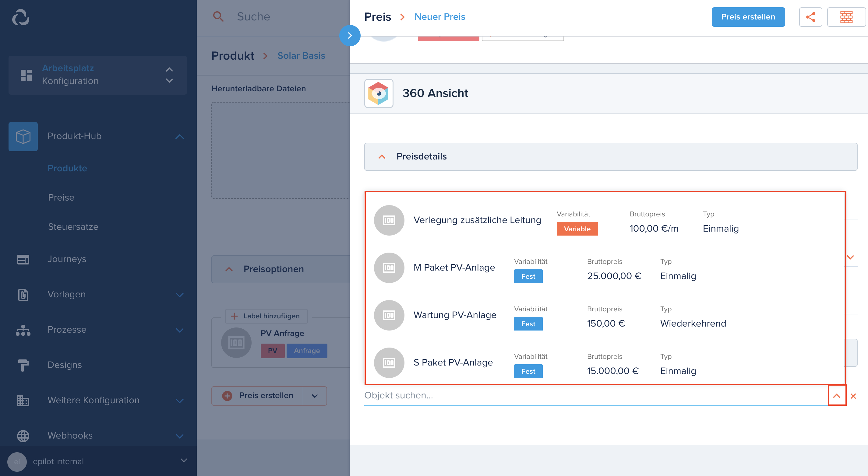868x476 pixels.
Task: Click the blue Preis erstellen button
Action: point(748,17)
